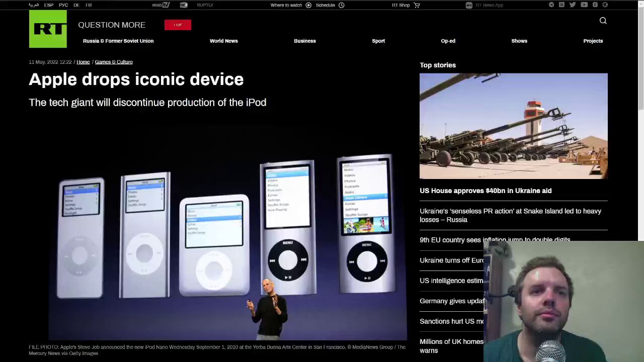Click the page scrollbar thumb

pyautogui.click(x=640, y=58)
